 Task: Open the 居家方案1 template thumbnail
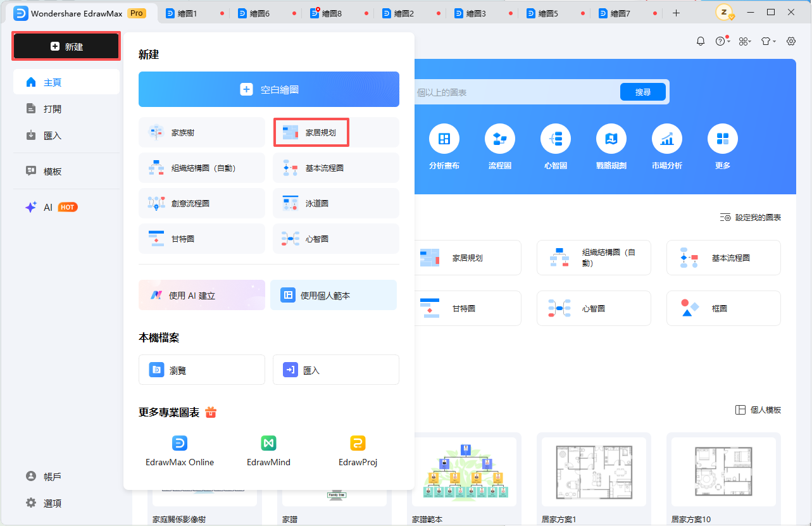tap(593, 472)
